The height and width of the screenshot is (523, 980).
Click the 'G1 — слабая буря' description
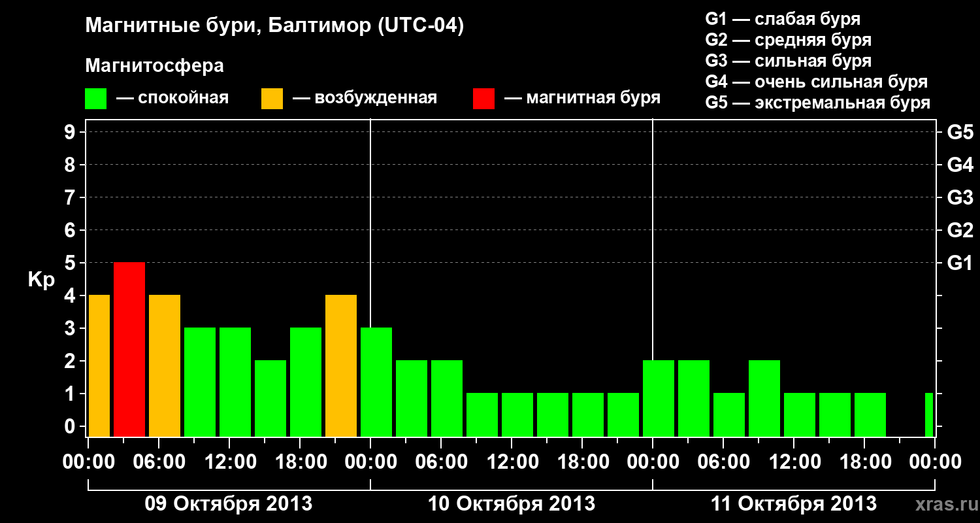783,19
